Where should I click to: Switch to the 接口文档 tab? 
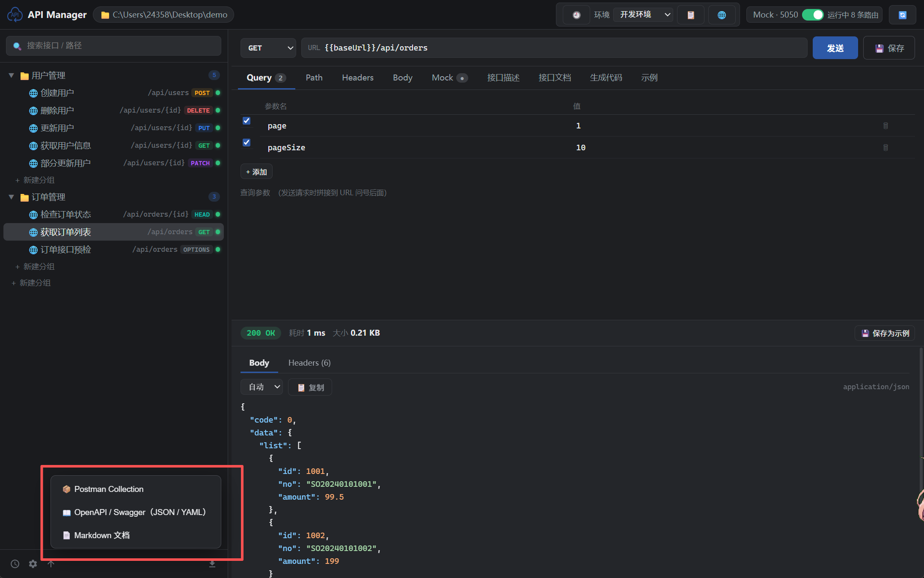555,77
